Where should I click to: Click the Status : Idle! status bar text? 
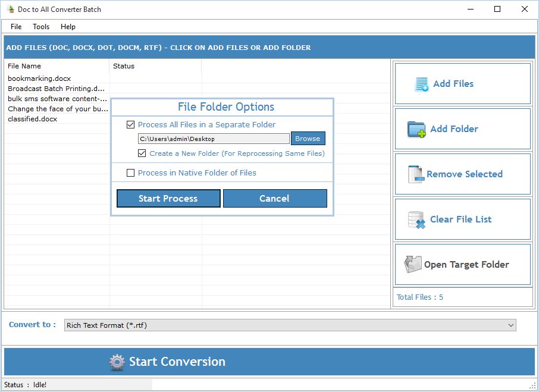(x=25, y=385)
